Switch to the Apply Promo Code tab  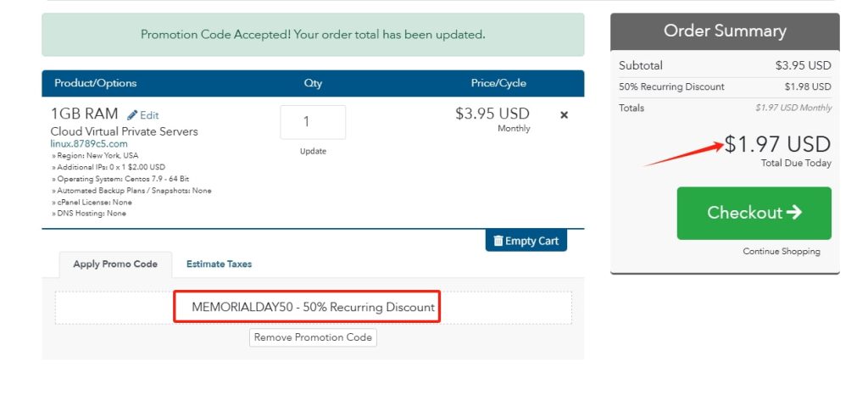tap(115, 264)
